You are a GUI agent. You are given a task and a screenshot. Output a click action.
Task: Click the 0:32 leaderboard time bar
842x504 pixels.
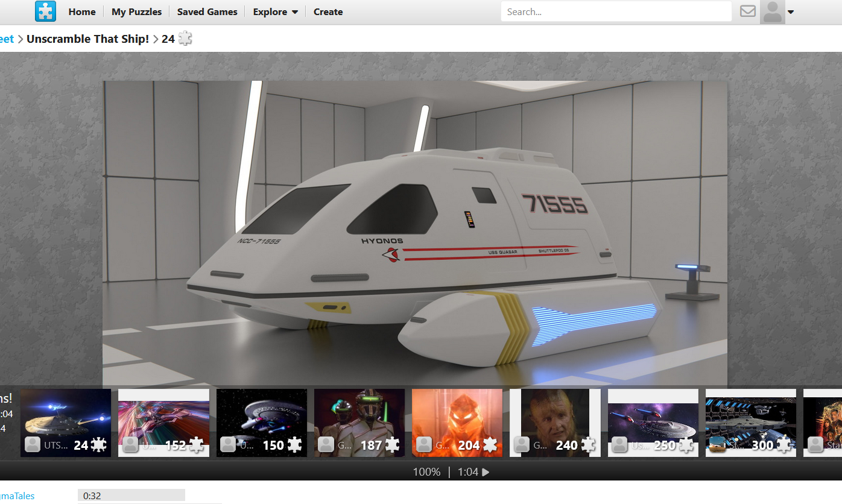pyautogui.click(x=131, y=496)
